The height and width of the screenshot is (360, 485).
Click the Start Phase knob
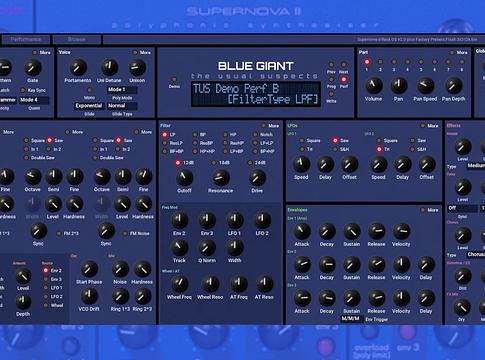pyautogui.click(x=89, y=269)
